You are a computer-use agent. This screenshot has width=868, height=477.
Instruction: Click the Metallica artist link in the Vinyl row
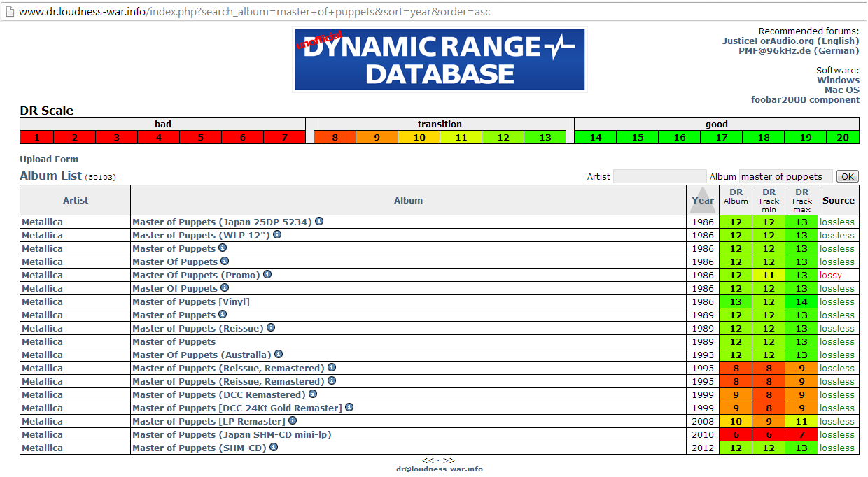coord(42,301)
